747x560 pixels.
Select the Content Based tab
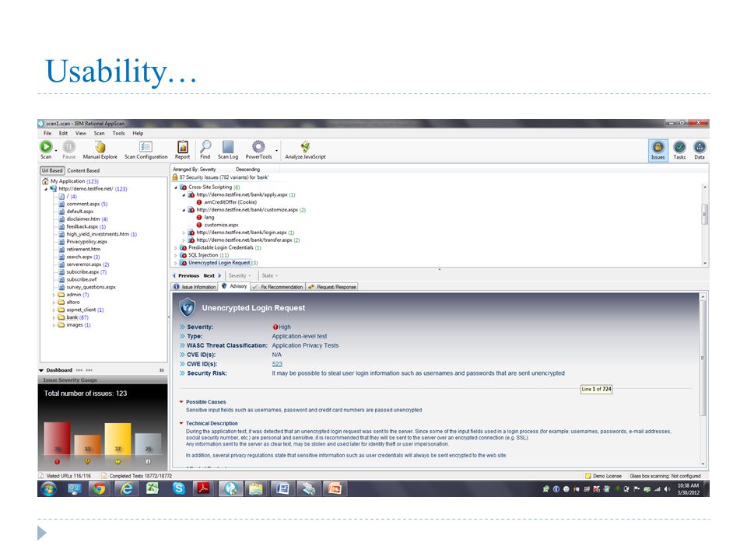click(83, 170)
